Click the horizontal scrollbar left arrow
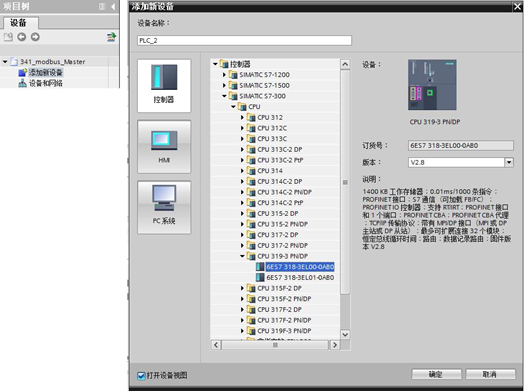The image size is (524, 391). coord(216,345)
